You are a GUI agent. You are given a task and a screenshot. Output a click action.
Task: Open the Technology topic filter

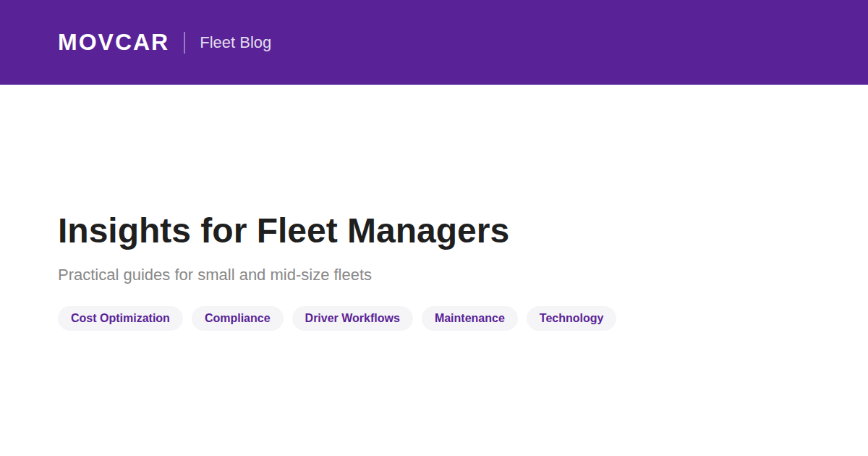tap(571, 318)
